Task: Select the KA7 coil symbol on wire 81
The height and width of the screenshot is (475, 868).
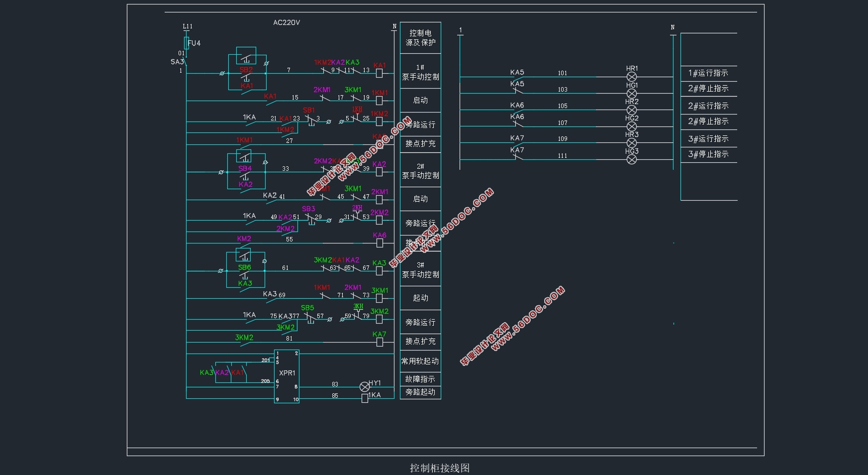Action: [x=380, y=342]
